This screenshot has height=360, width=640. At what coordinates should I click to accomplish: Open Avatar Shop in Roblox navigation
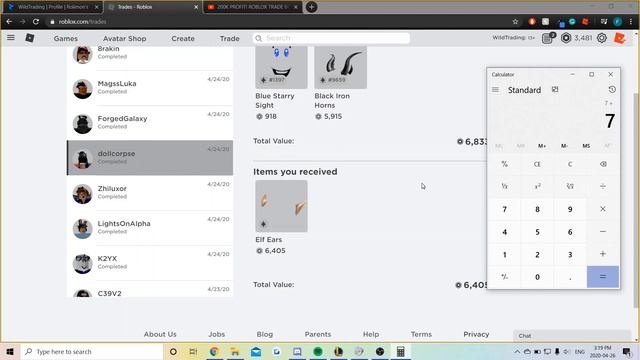(124, 38)
